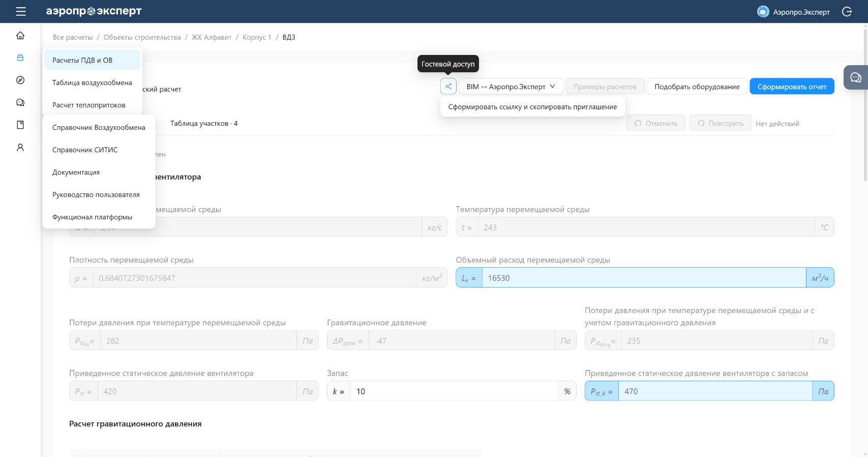Click the volumetric flow Lv input field
This screenshot has height=457, width=868.
coord(644,278)
